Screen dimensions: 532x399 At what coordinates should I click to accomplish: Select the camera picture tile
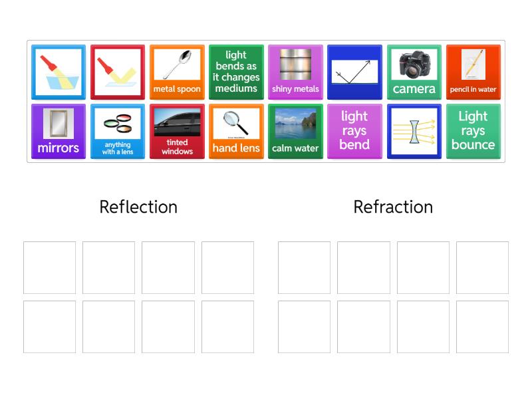[414, 72]
